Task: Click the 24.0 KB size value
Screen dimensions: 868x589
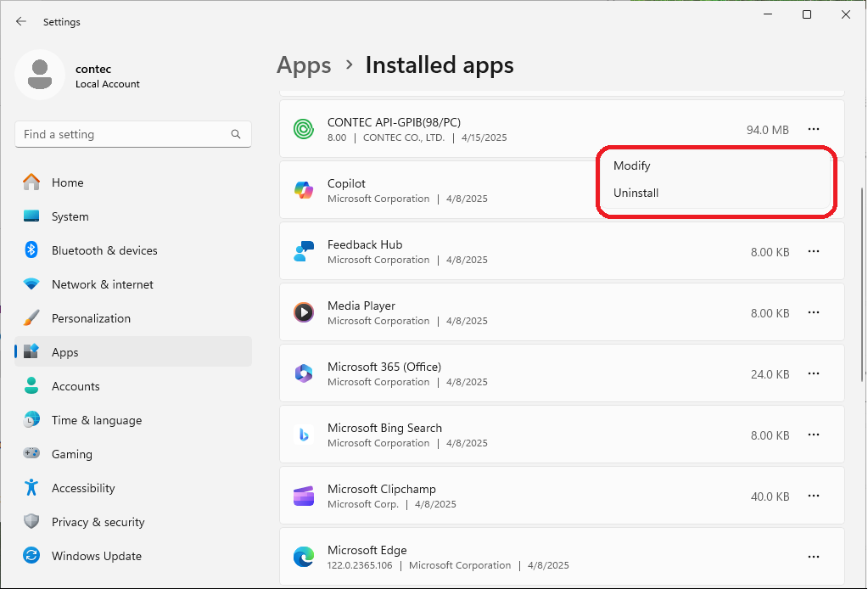Action: point(770,374)
